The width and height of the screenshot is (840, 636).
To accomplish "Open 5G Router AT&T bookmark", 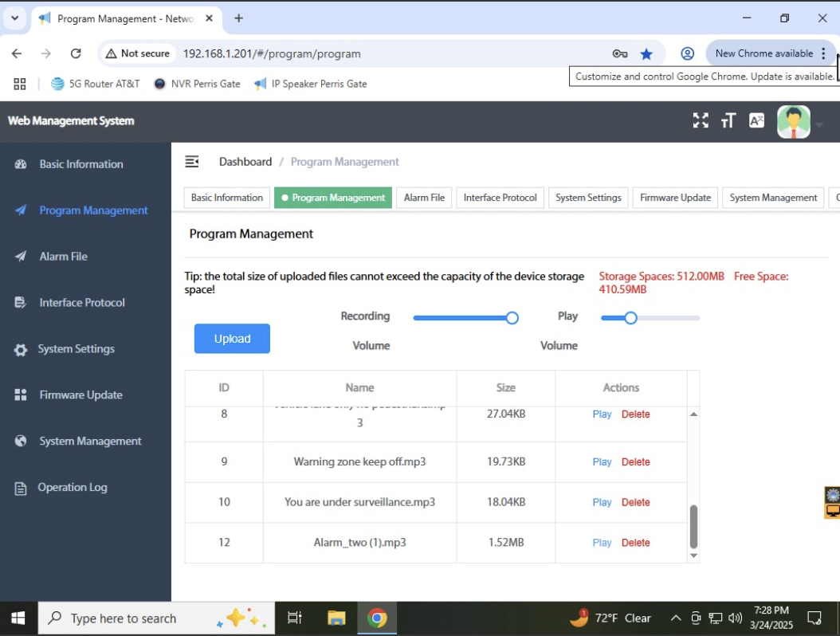I will pyautogui.click(x=95, y=84).
